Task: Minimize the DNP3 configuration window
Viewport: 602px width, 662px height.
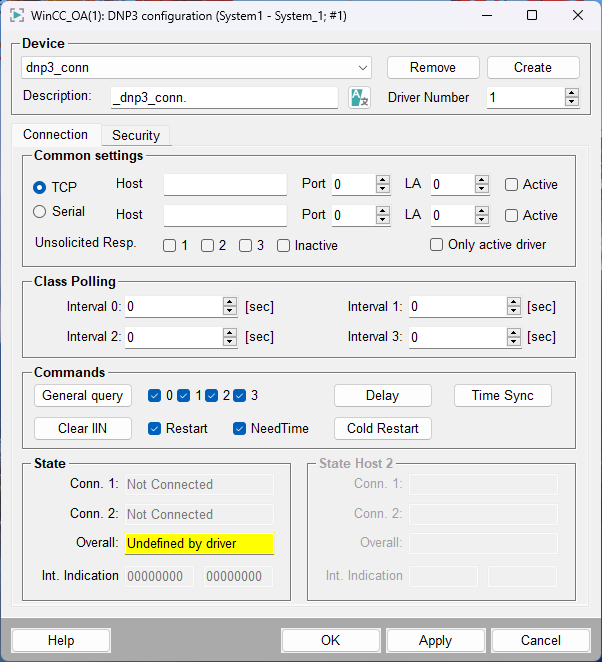Action: point(487,16)
